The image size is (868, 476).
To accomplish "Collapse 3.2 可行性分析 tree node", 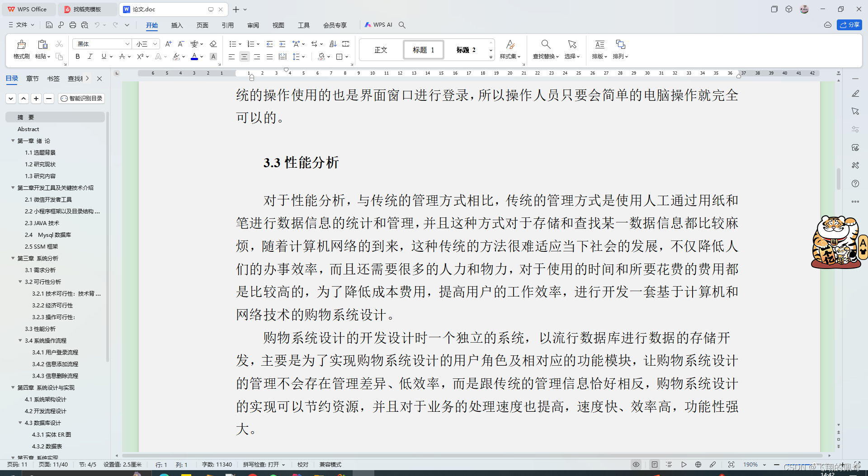I will pyautogui.click(x=20, y=282).
